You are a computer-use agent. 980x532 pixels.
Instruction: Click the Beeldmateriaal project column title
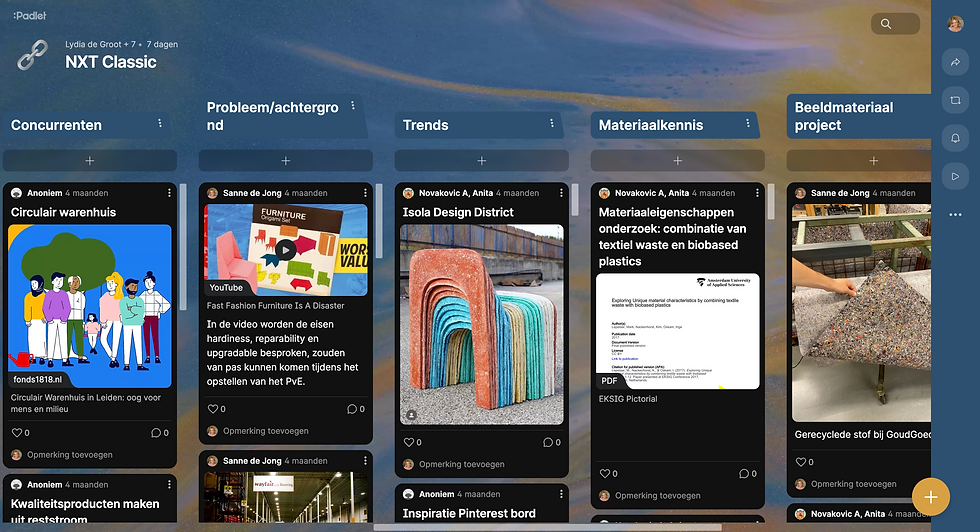click(x=844, y=116)
